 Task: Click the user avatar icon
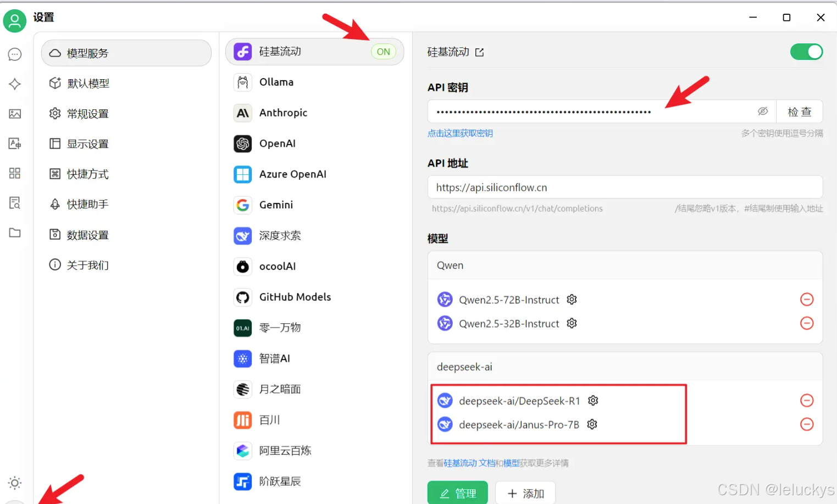[x=15, y=21]
